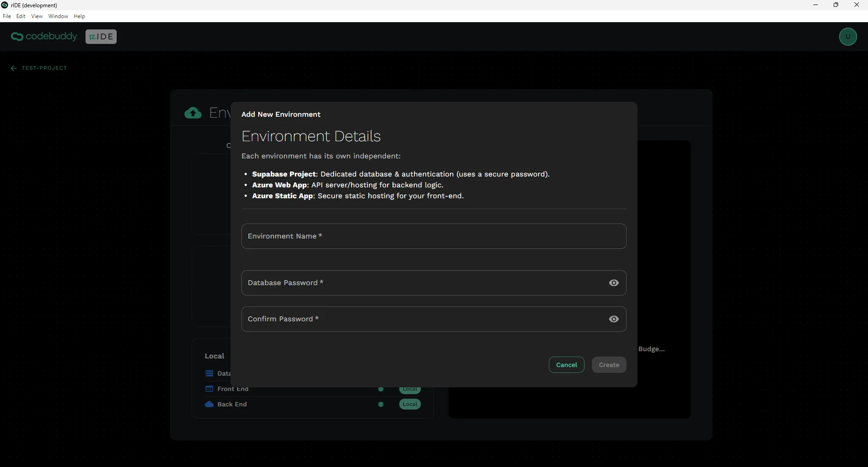Show the Database Password text
This screenshot has height=467, width=868.
[613, 283]
